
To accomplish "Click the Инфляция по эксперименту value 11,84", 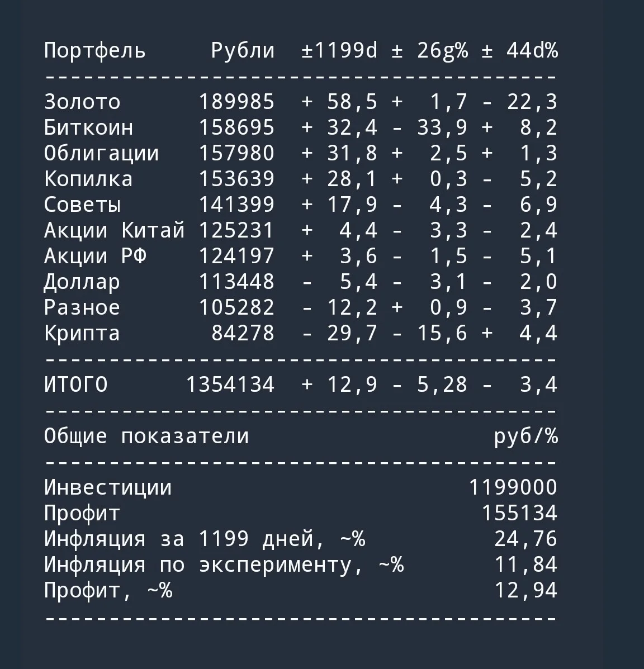I will point(526,564).
